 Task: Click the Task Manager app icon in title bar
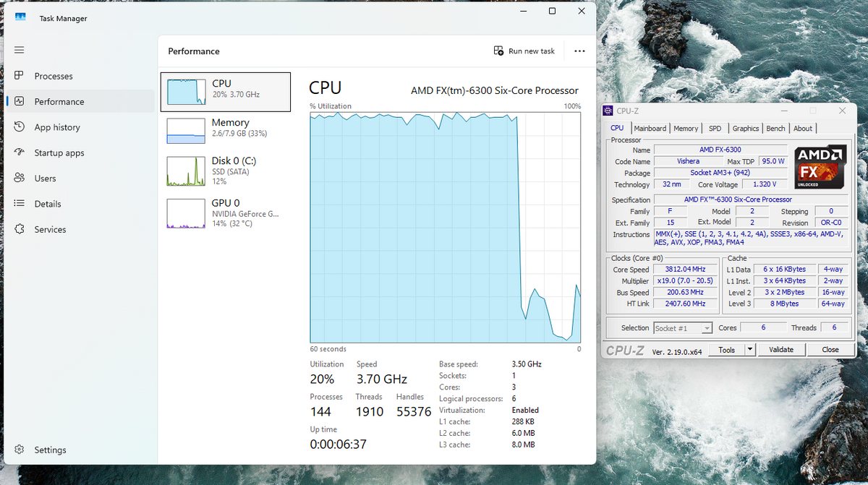pos(20,18)
